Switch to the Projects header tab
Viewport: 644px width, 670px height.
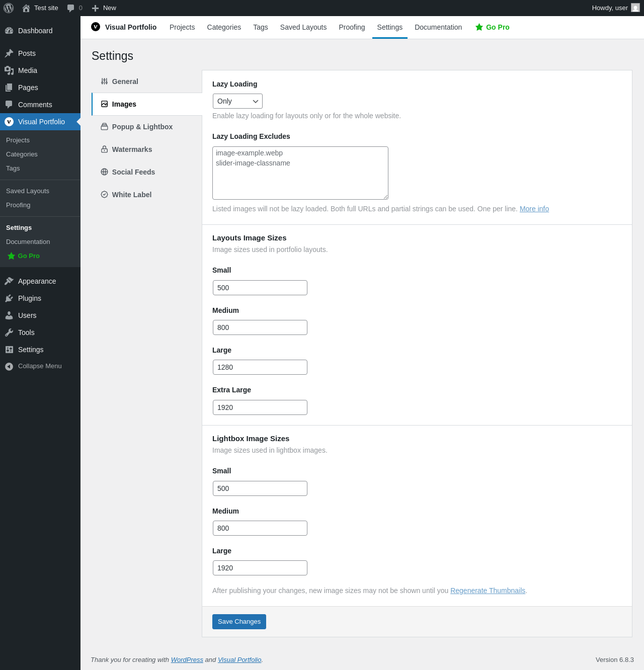point(182,27)
